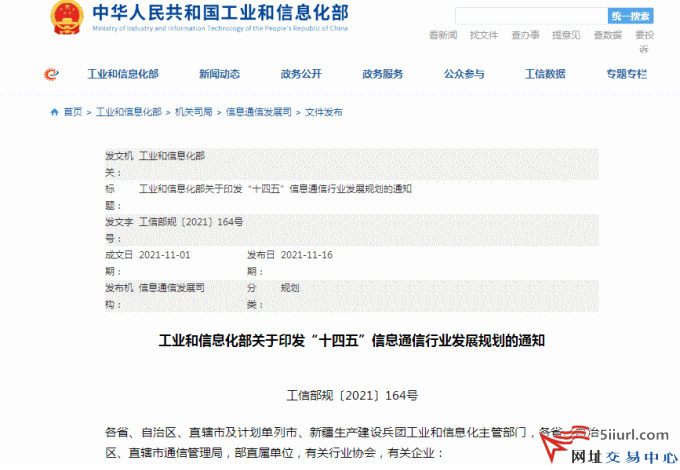Open 专题专栏 navigation menu item
Screen dimensions: 680x470
pyautogui.click(x=627, y=74)
